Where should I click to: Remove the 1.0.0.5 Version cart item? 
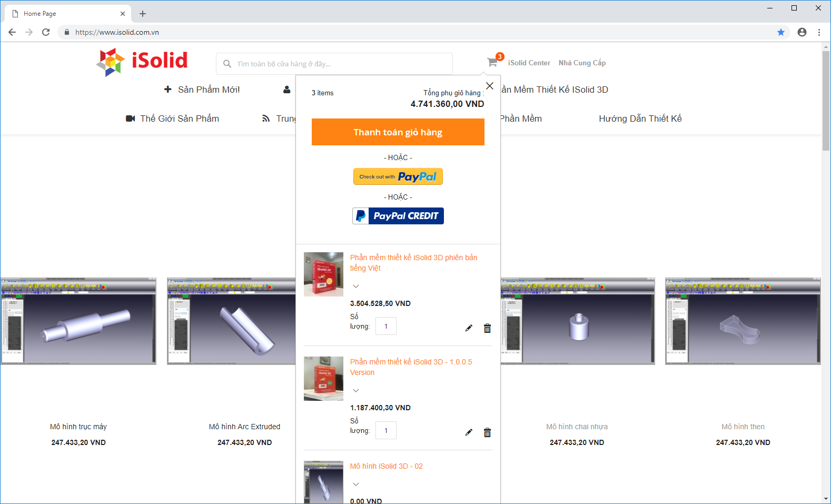point(487,432)
